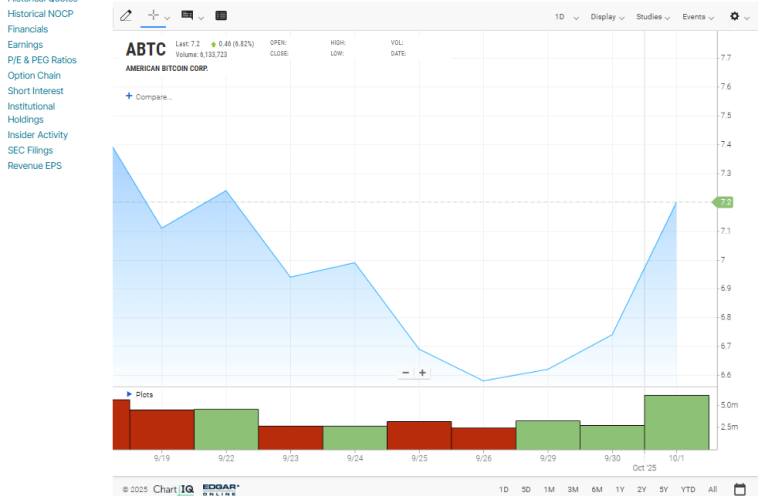Open the data table view icon
758x496 pixels.
(221, 16)
